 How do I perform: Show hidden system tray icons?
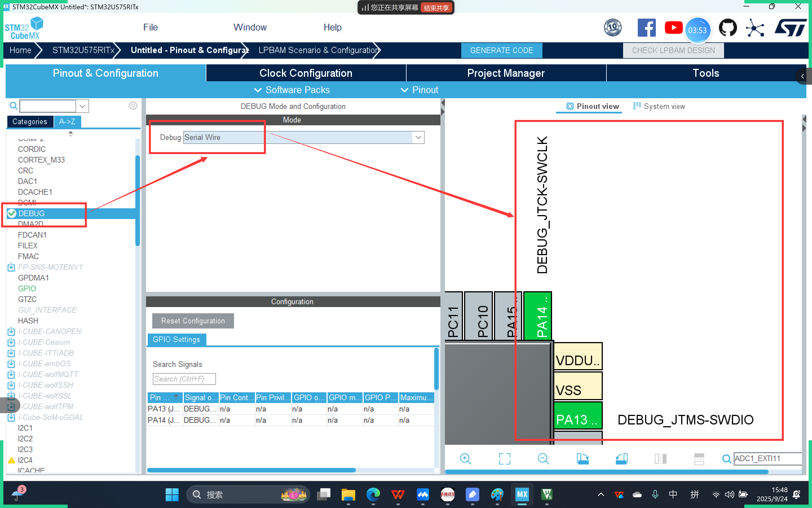(x=601, y=494)
